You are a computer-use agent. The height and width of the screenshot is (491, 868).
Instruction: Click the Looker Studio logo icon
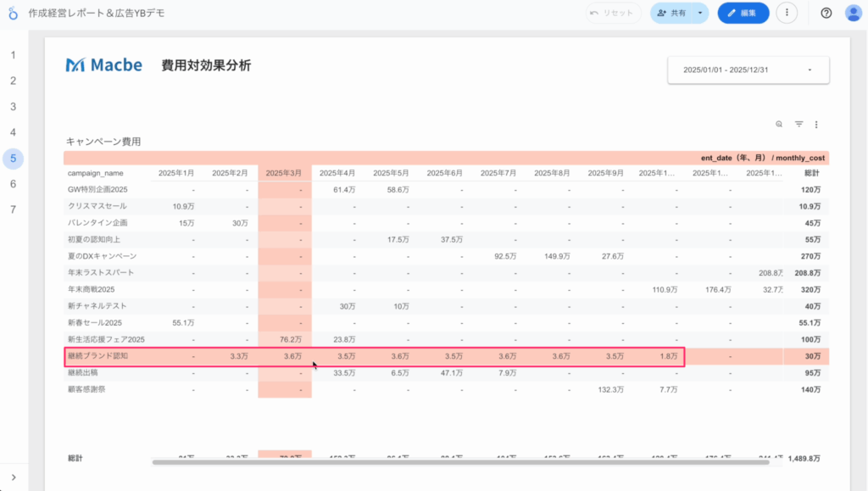pyautogui.click(x=14, y=14)
